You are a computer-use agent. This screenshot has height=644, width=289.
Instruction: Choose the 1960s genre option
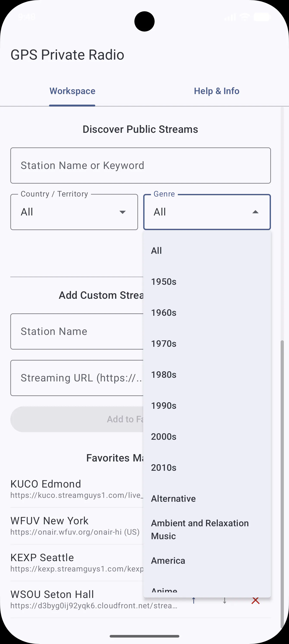[207, 313]
